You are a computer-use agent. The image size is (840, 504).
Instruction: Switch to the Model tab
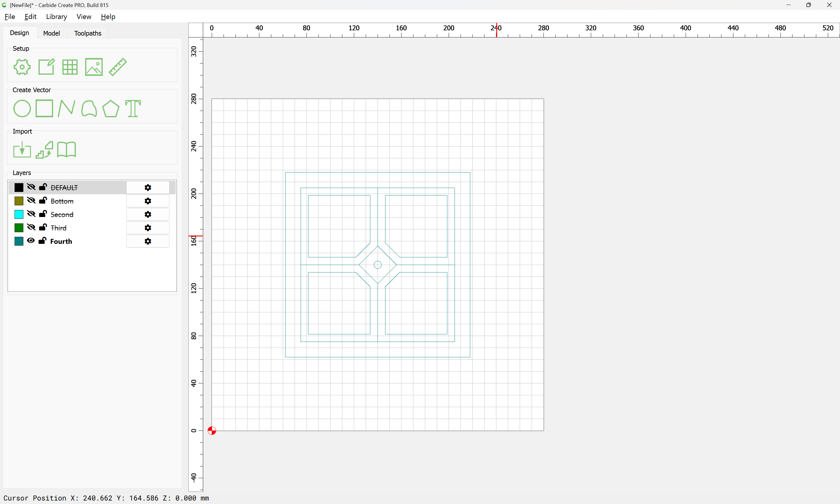coord(52,33)
